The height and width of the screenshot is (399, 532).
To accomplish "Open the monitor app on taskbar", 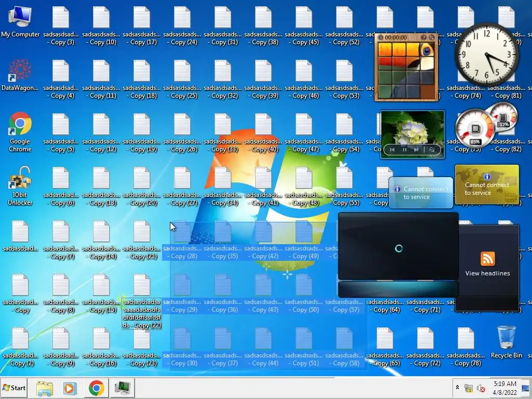I will click(122, 388).
